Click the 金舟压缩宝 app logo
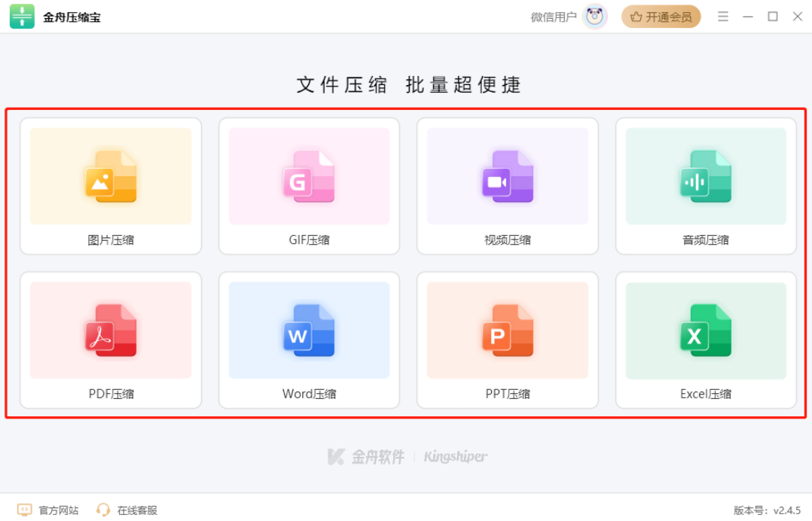The width and height of the screenshot is (812, 521). 22,17
